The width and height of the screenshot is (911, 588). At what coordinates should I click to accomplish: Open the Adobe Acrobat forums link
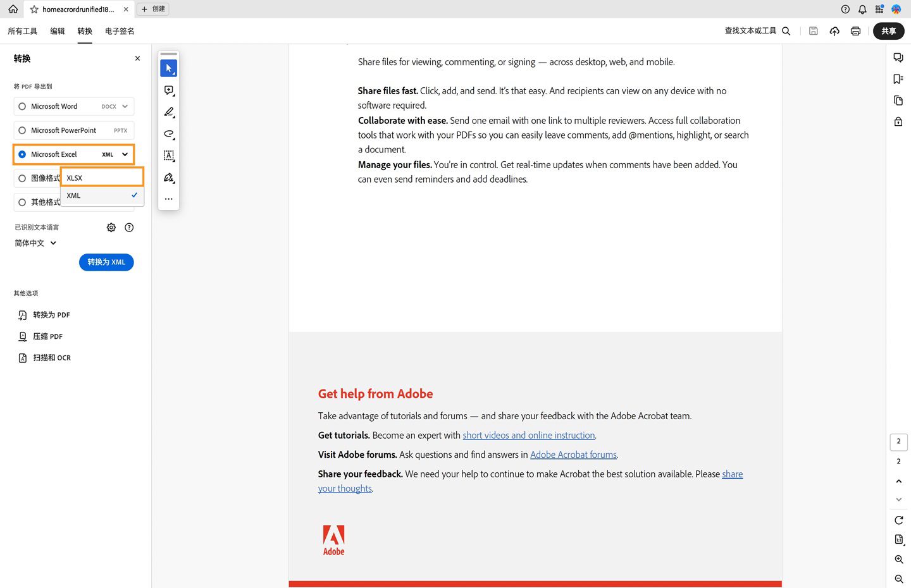573,455
